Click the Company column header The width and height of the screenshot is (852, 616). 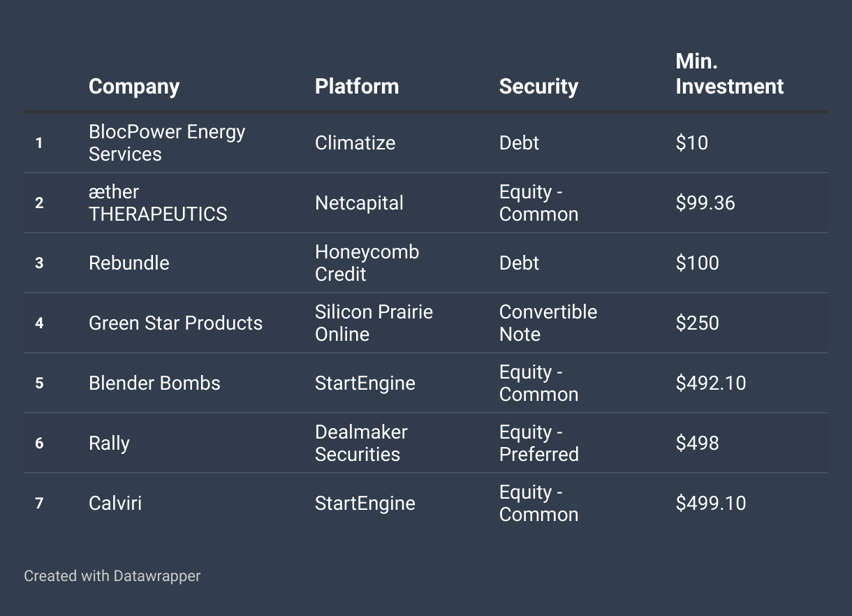pyautogui.click(x=134, y=87)
